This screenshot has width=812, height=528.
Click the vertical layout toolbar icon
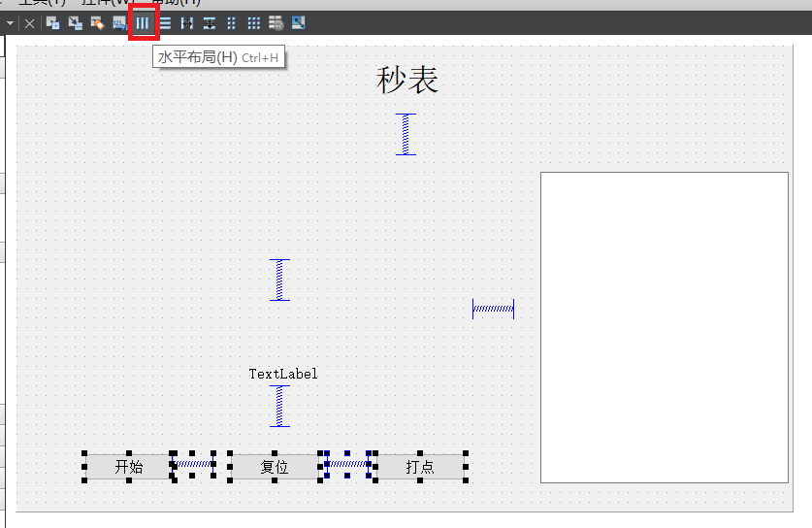click(x=165, y=23)
